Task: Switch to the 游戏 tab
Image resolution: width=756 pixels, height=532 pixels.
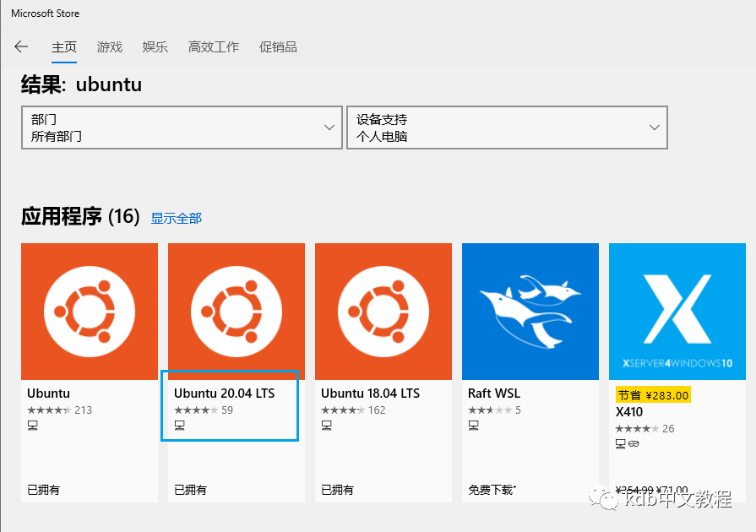Action: 110,47
